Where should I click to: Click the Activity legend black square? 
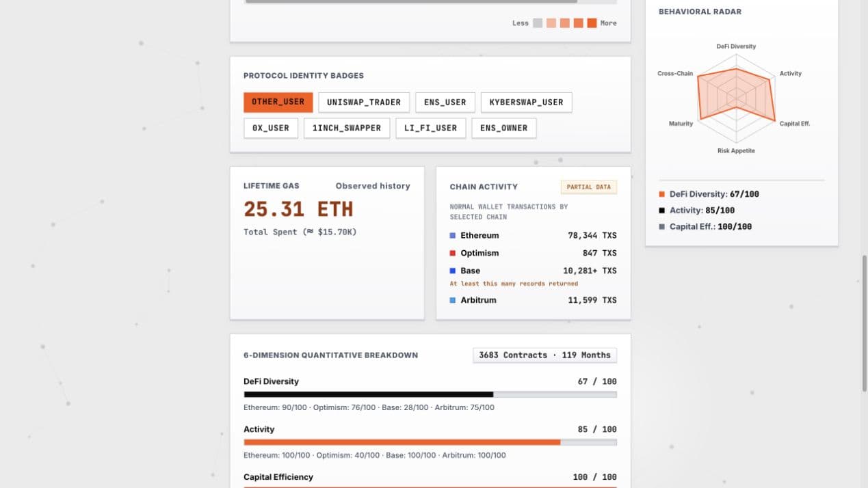tap(662, 211)
